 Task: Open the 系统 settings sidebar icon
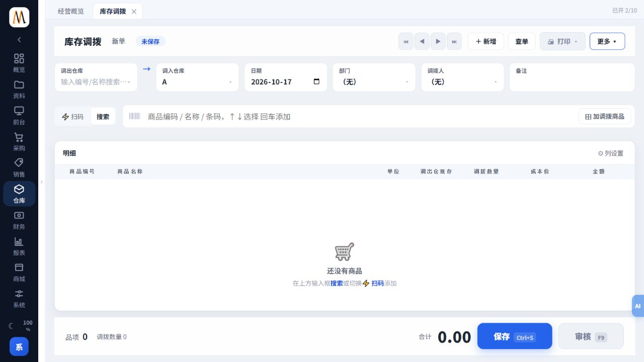point(19,298)
